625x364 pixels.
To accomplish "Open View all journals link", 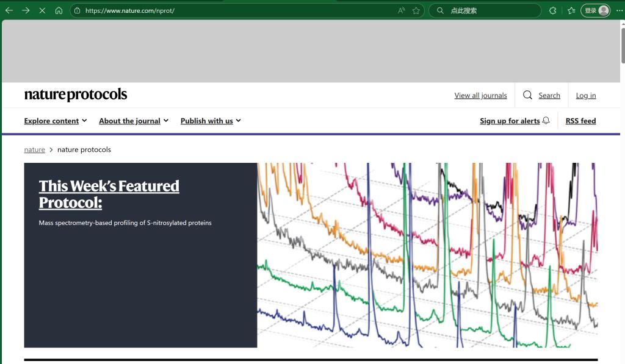I will (480, 95).
